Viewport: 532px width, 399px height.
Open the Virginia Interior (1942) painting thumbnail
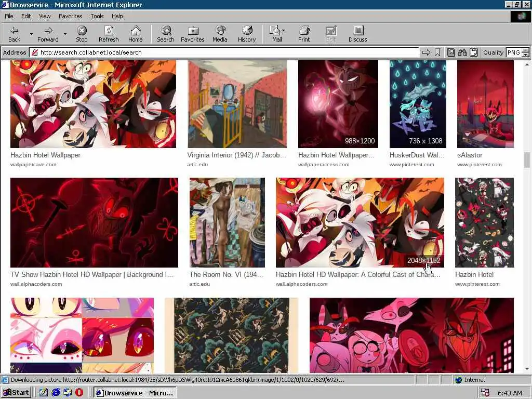[x=237, y=104]
